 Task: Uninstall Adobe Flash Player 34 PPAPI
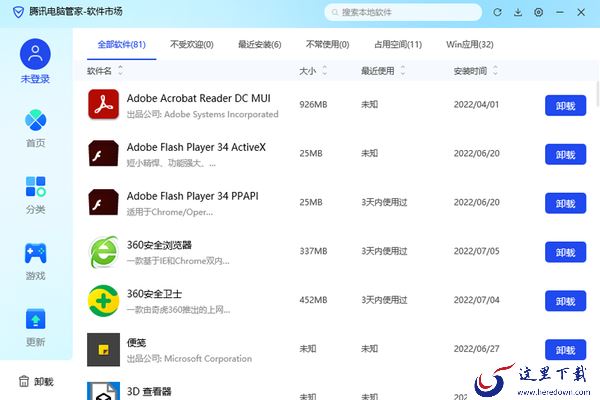pyautogui.click(x=566, y=203)
